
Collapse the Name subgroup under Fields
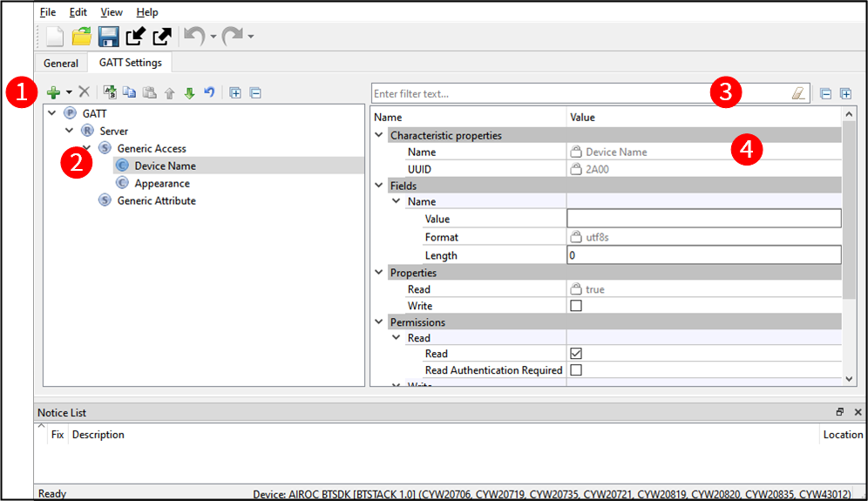[x=397, y=201]
